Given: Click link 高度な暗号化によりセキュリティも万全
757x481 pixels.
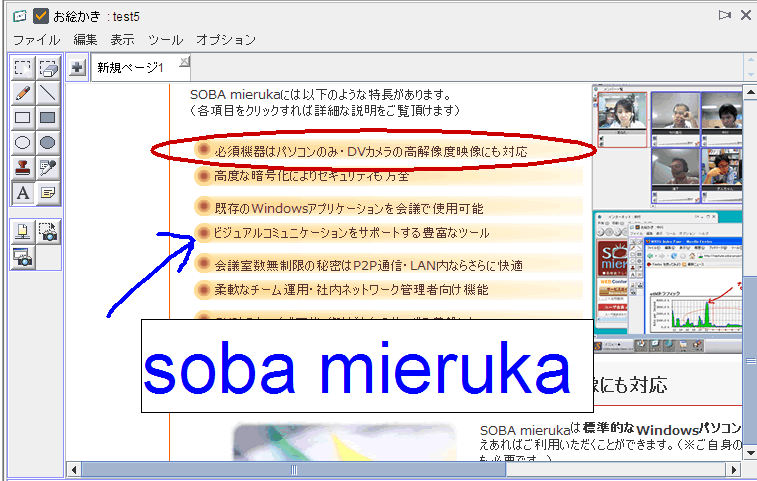Looking at the screenshot, I should pyautogui.click(x=311, y=176).
